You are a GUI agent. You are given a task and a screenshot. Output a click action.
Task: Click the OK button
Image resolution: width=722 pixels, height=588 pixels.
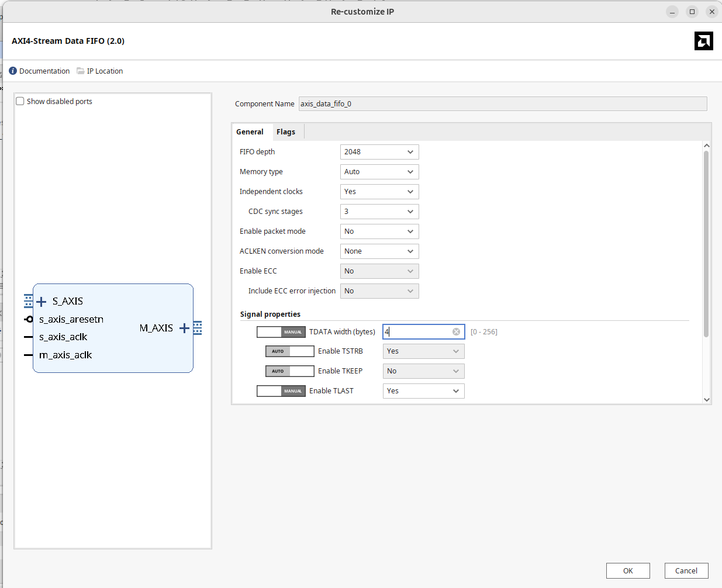[628, 571]
